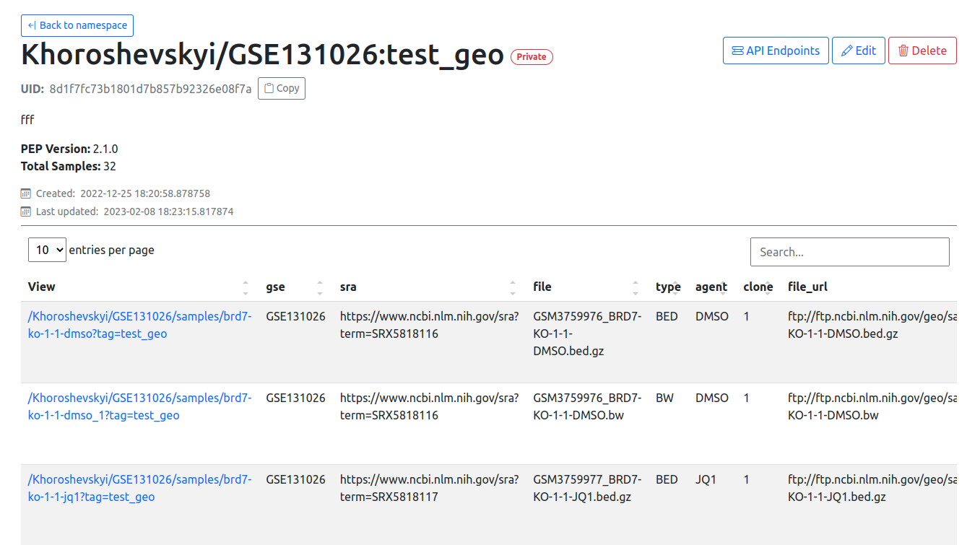Screen dimensions: 980x545
Task: Click the project title Khoroshevskyi/GSE131026:test_geo
Action: pyautogui.click(x=262, y=54)
